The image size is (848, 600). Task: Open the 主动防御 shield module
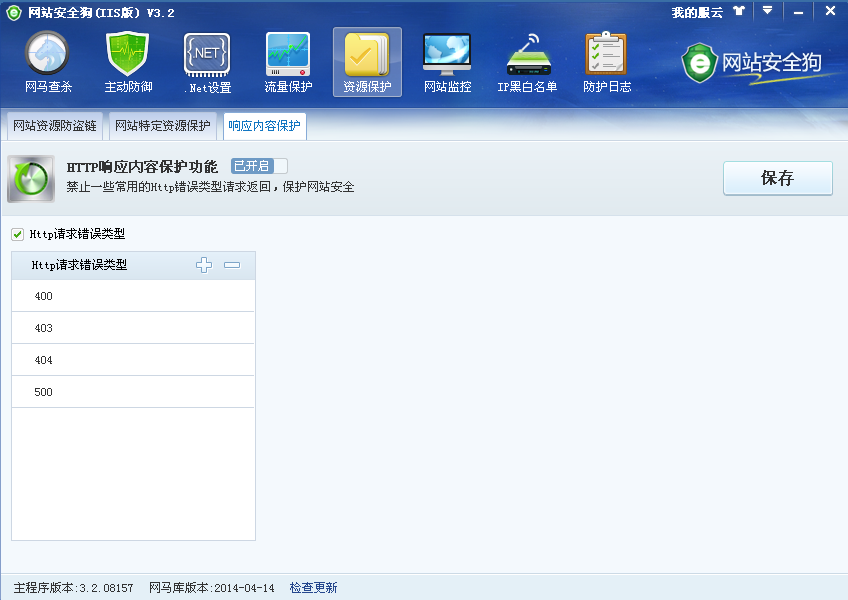pos(128,62)
